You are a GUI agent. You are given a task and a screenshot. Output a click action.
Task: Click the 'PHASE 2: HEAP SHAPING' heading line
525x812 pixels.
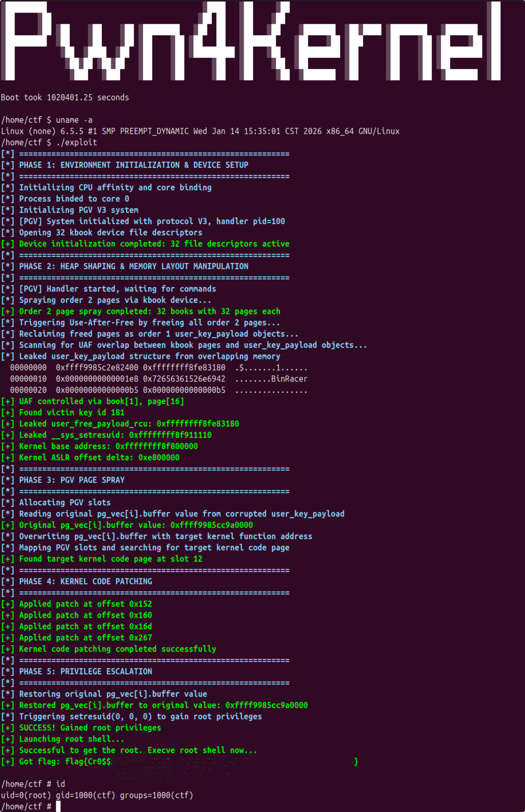coord(133,266)
